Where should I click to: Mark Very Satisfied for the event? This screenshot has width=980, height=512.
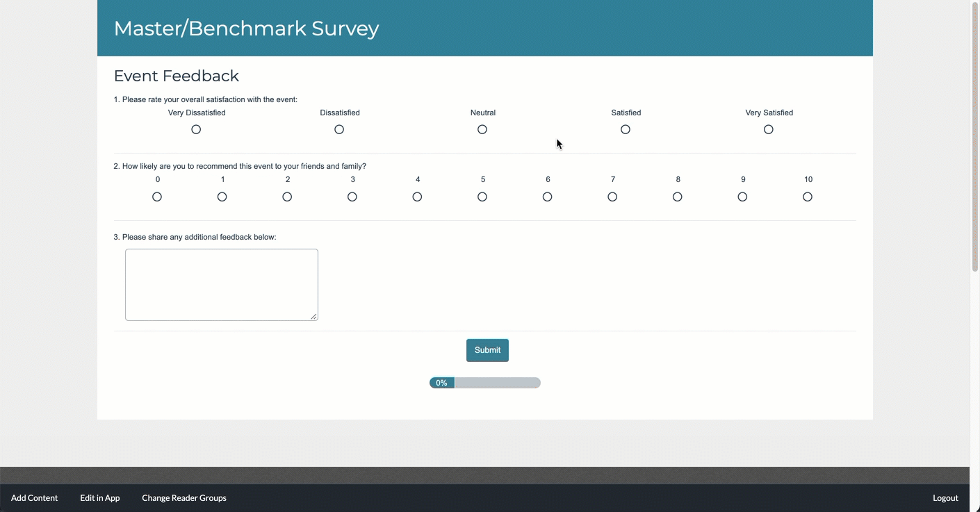769,130
